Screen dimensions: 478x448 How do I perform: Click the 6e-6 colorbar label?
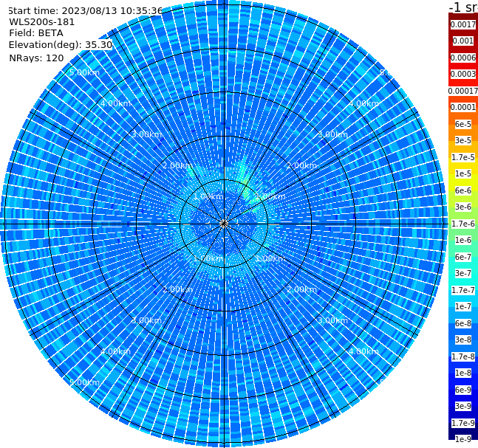(x=463, y=190)
